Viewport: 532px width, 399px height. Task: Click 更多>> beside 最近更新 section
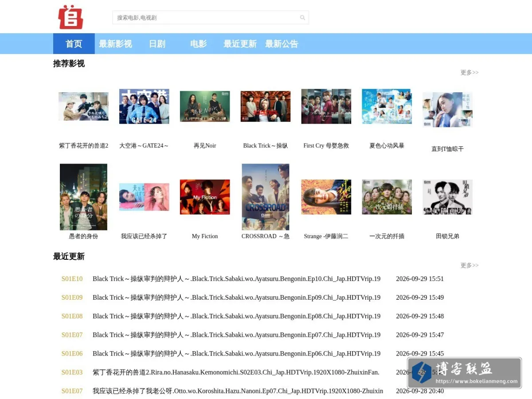pyautogui.click(x=469, y=265)
